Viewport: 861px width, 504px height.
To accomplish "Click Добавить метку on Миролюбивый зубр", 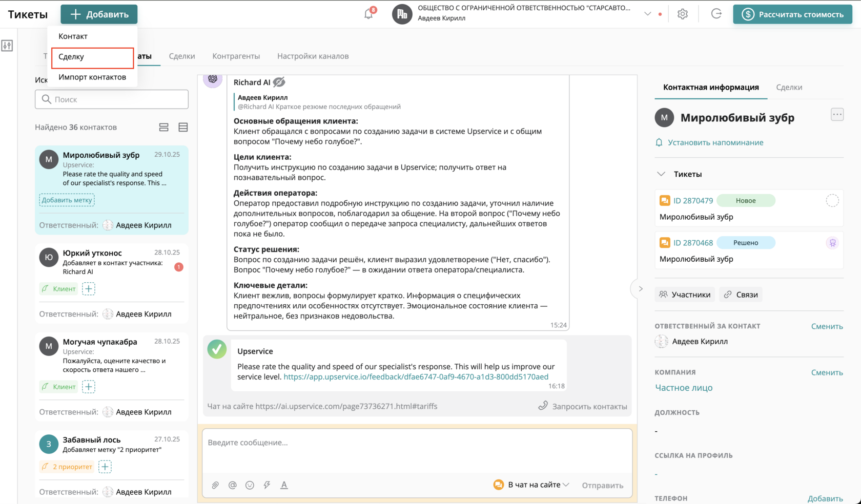I will click(67, 200).
